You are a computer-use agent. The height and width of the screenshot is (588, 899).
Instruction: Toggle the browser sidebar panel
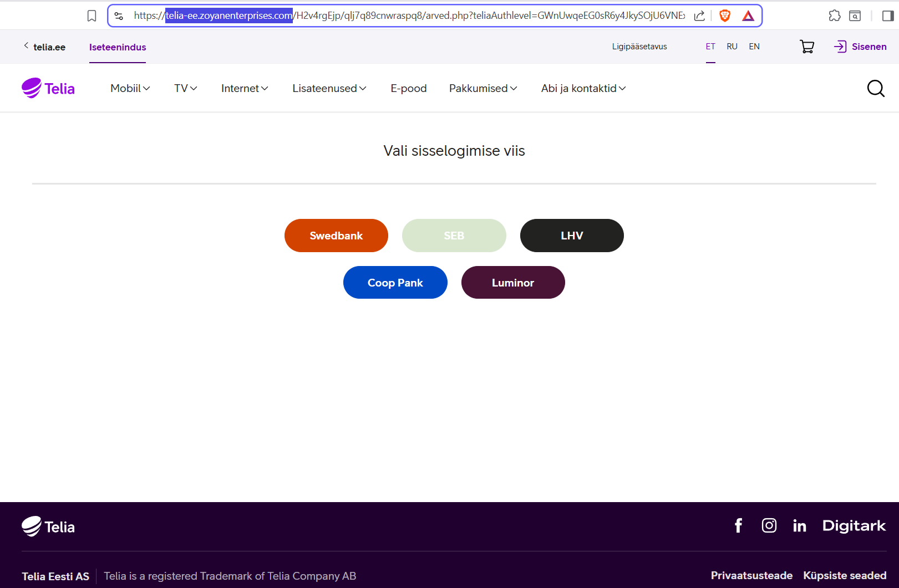tap(887, 16)
